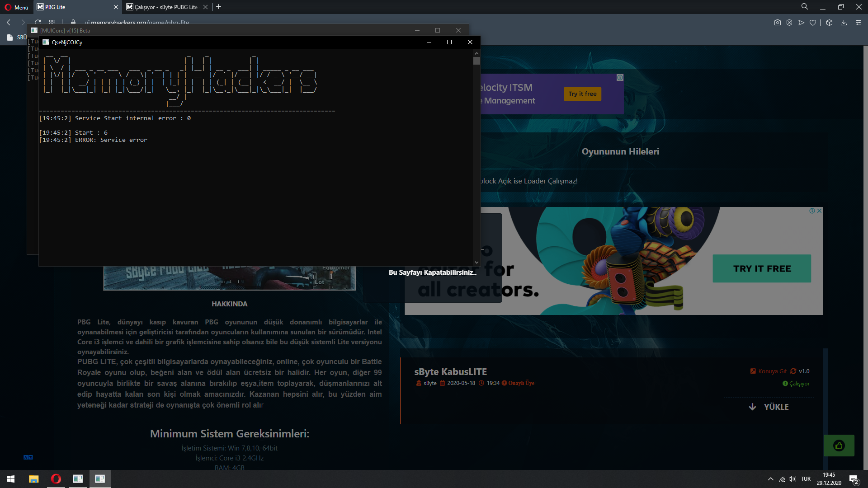This screenshot has height=488, width=868.
Task: Open Opera easy setup sliders icon
Action: 859,23
